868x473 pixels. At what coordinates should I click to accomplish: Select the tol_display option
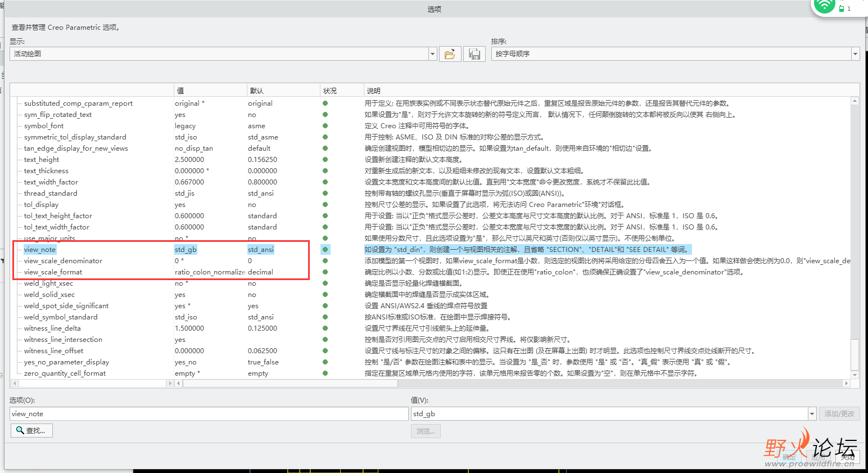[41, 204]
